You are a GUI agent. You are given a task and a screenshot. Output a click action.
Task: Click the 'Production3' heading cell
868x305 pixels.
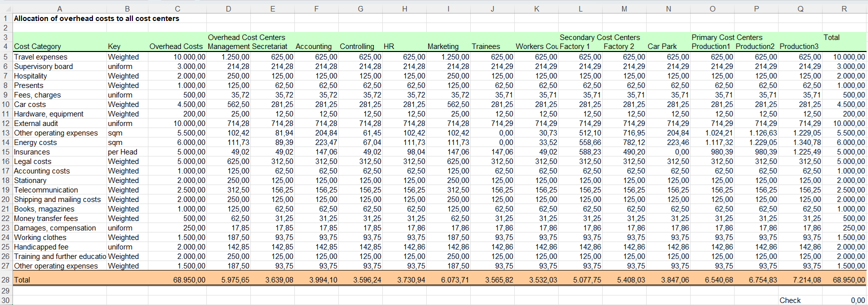tap(799, 46)
